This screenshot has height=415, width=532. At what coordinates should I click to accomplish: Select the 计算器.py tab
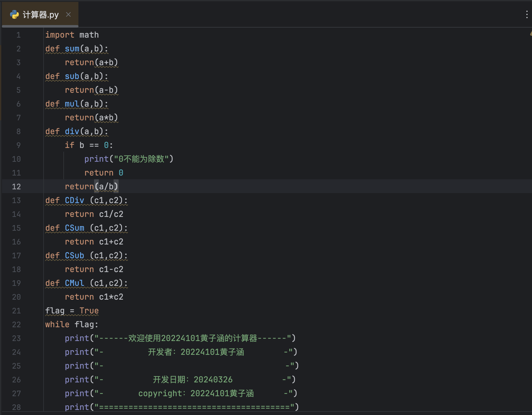tap(40, 15)
